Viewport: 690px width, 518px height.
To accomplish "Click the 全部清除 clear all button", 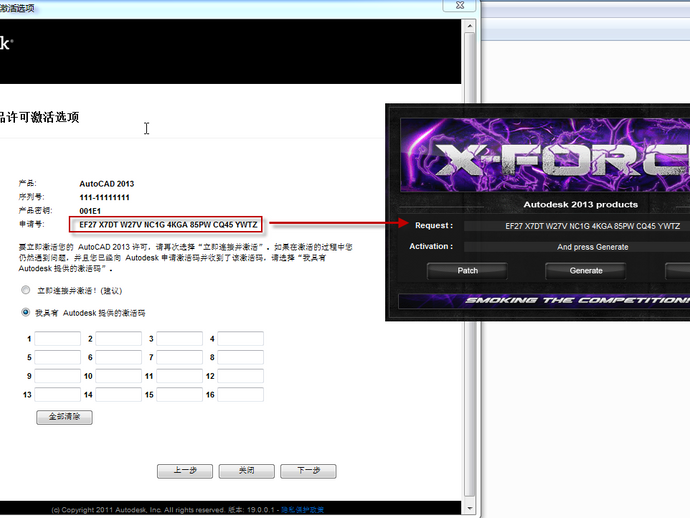I will click(x=64, y=417).
